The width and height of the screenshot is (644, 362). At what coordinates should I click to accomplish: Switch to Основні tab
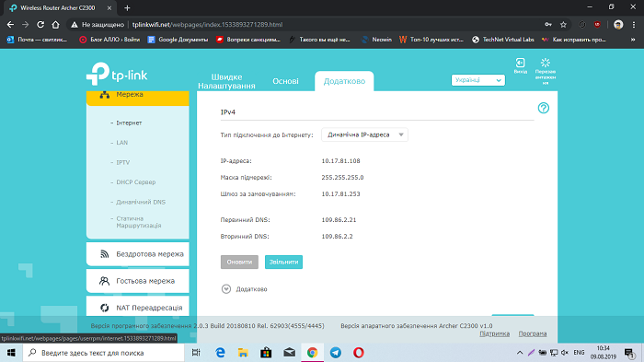click(x=285, y=81)
